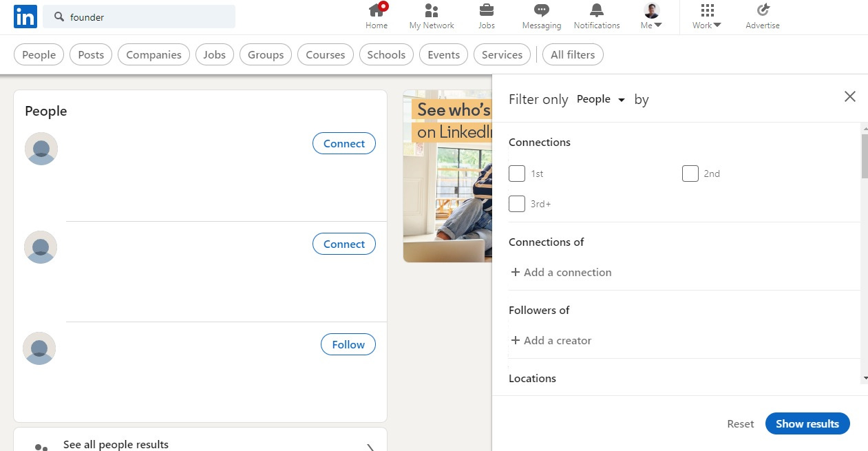The height and width of the screenshot is (451, 868).
Task: Check the 2nd connections checkbox
Action: pyautogui.click(x=690, y=174)
